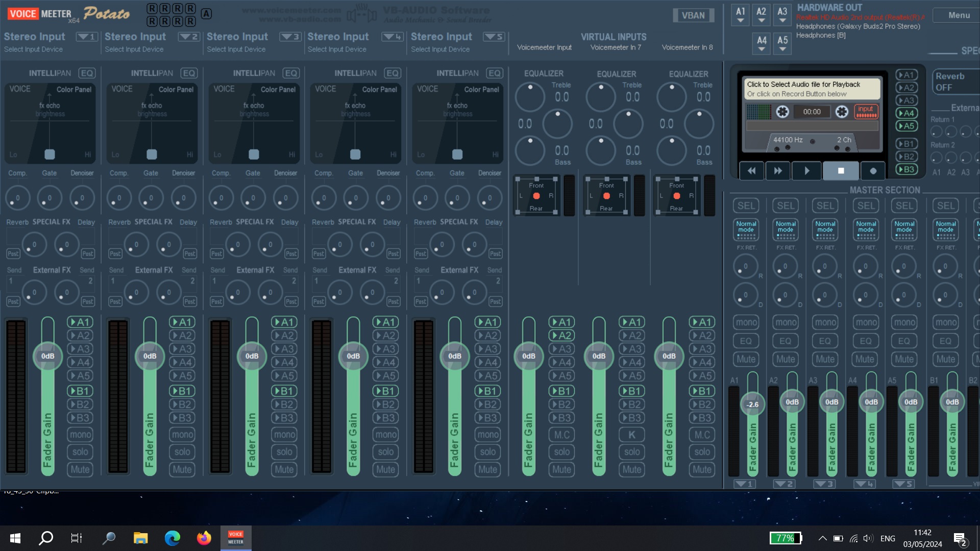
Task: Play the cassette recorder
Action: (806, 171)
